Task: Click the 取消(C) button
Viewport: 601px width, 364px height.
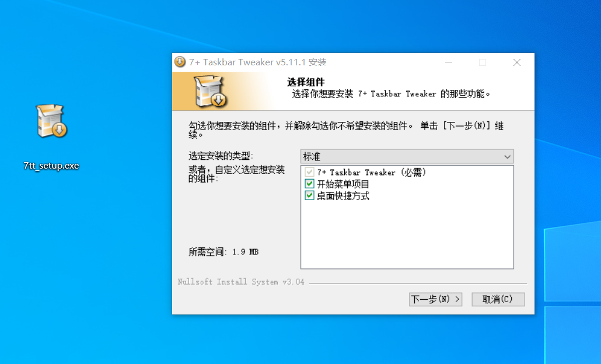Action: (x=498, y=299)
